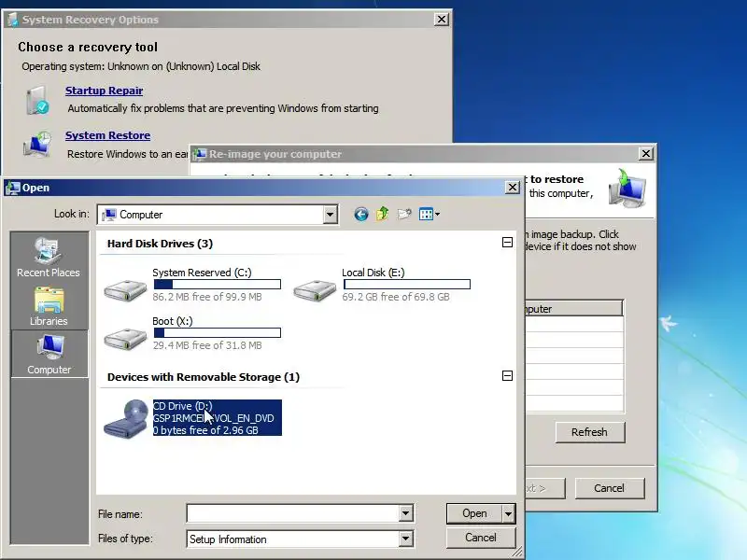
Task: Select Computer in the places sidebar
Action: [49, 355]
